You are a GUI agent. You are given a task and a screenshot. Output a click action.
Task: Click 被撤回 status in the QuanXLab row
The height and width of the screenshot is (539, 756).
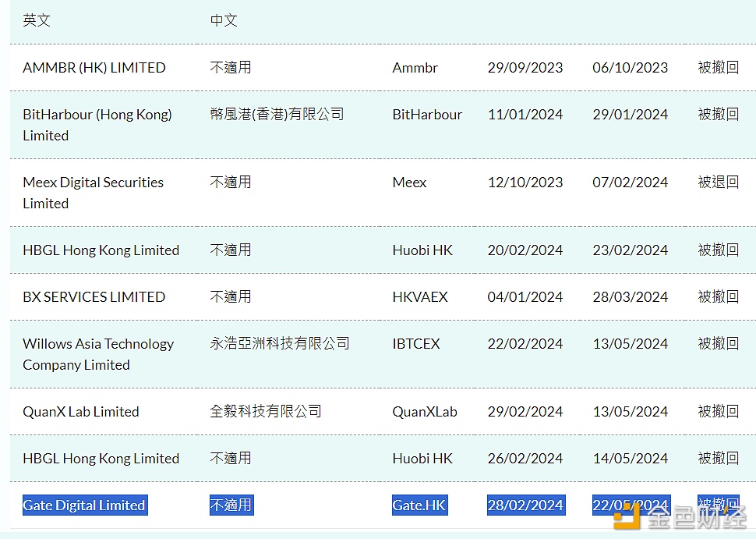pyautogui.click(x=719, y=412)
